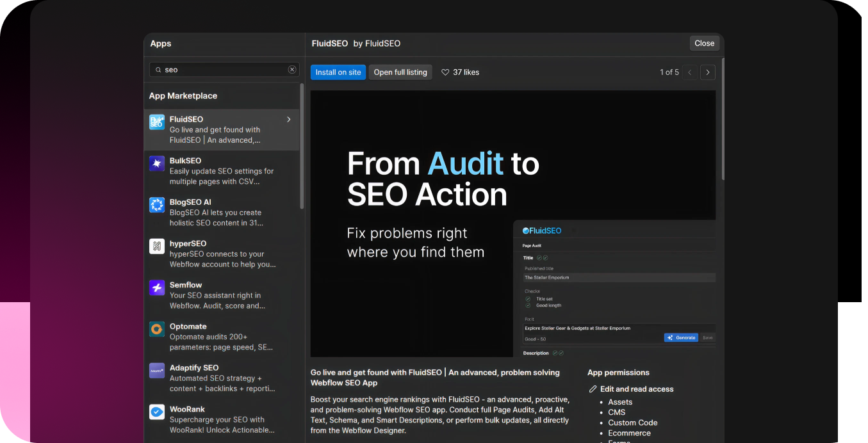Click the 1 of 5 page indicator
Screen dimensions: 868x443
click(x=669, y=72)
